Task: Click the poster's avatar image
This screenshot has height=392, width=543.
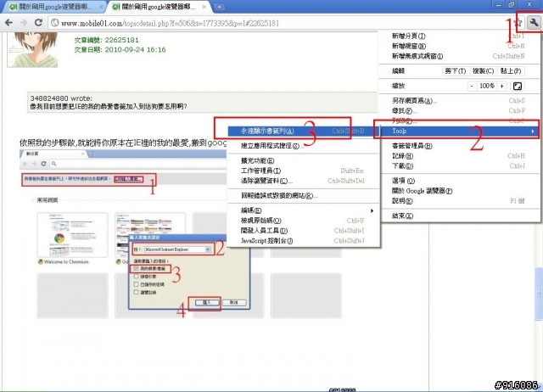Action: (32, 49)
